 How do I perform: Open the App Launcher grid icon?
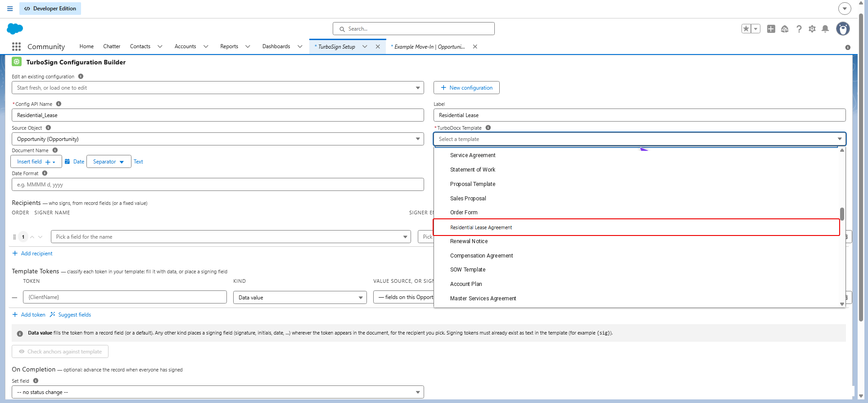[17, 46]
